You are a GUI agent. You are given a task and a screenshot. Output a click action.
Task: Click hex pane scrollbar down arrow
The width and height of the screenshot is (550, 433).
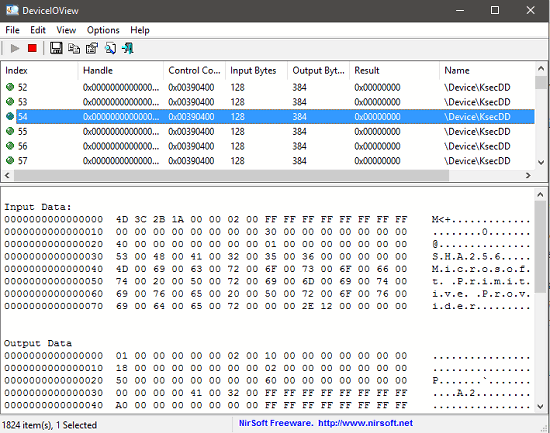pos(540,406)
